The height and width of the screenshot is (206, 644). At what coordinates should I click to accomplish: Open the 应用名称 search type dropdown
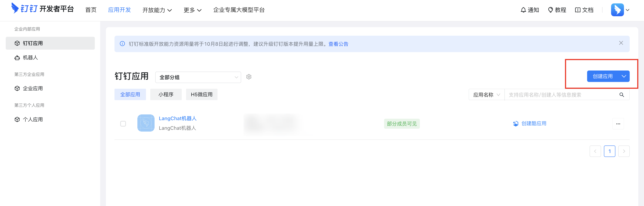486,95
